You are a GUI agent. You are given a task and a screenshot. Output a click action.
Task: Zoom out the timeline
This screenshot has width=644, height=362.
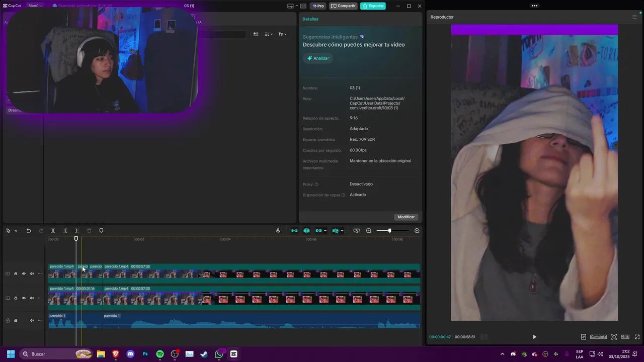tap(369, 231)
